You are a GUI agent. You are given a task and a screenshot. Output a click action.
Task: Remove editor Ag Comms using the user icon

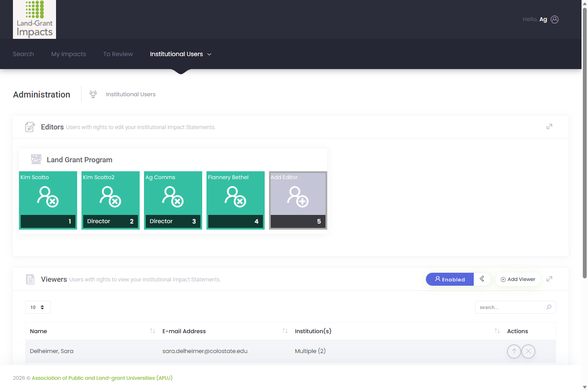(173, 196)
